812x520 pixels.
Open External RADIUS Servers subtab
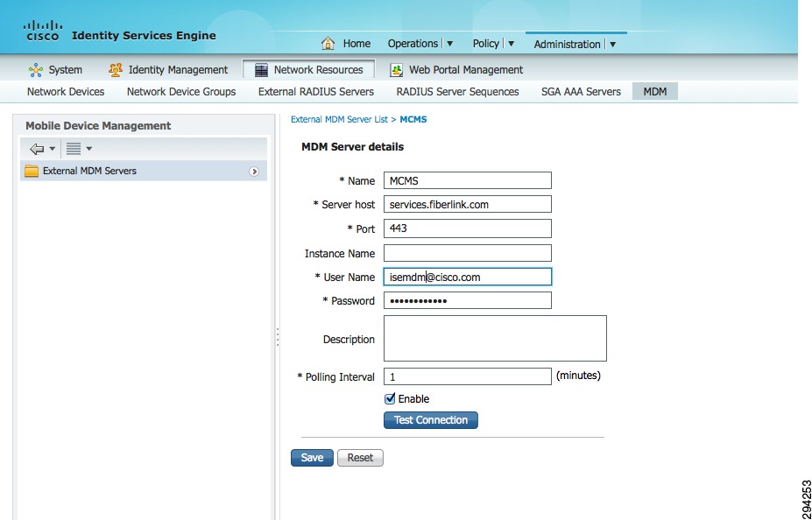tap(316, 92)
